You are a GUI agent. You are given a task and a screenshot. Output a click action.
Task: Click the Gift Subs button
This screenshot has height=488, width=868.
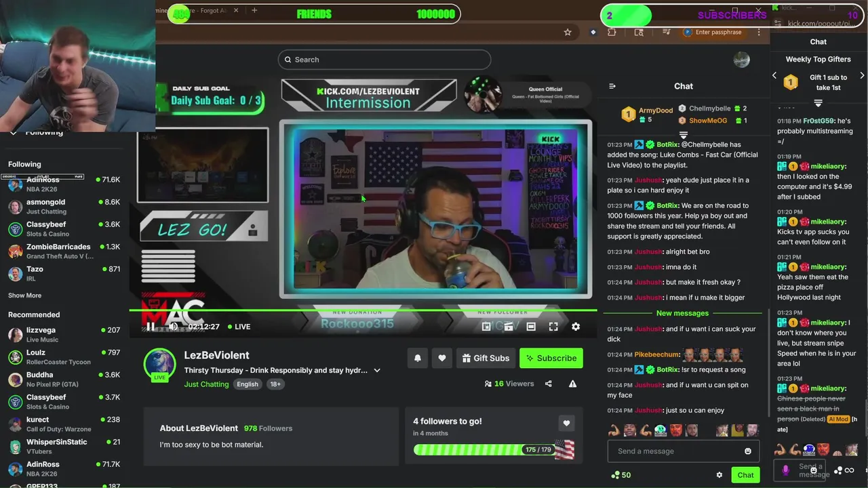[x=486, y=358]
